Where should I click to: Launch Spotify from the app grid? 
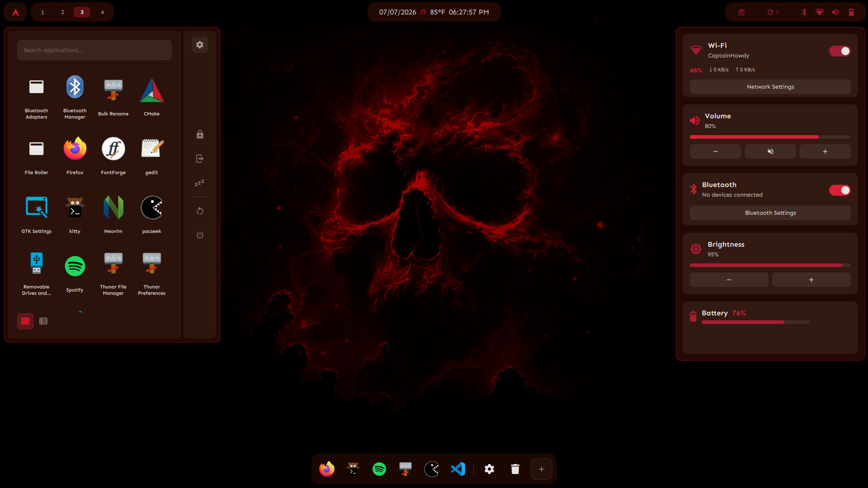(75, 273)
